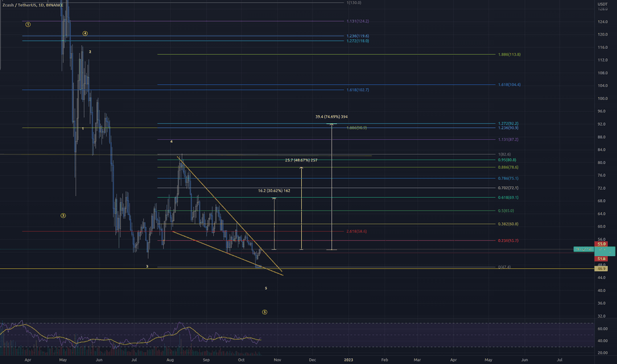
Task: Click the red 0.236(55.7) retracement label
Action: (508, 241)
